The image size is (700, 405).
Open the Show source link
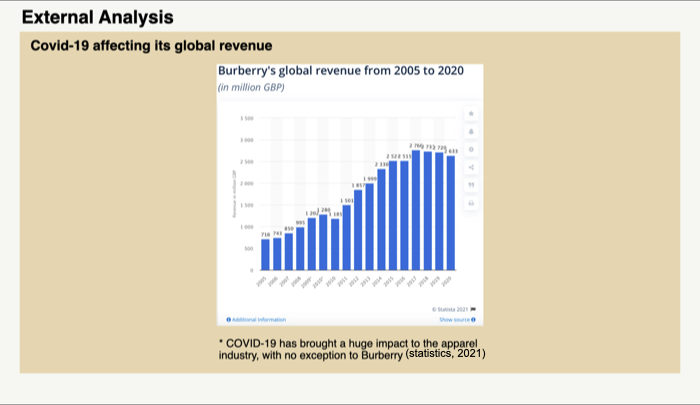(457, 320)
